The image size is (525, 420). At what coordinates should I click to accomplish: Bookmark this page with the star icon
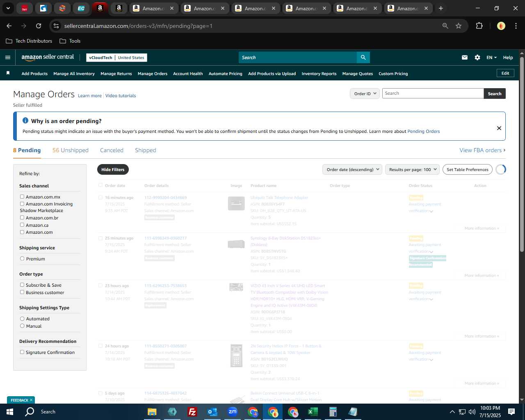point(459,26)
